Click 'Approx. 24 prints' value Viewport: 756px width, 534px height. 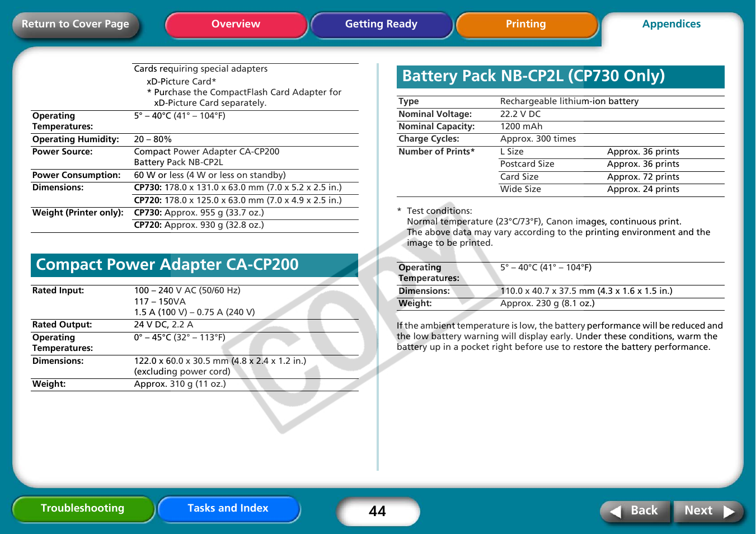(x=643, y=189)
